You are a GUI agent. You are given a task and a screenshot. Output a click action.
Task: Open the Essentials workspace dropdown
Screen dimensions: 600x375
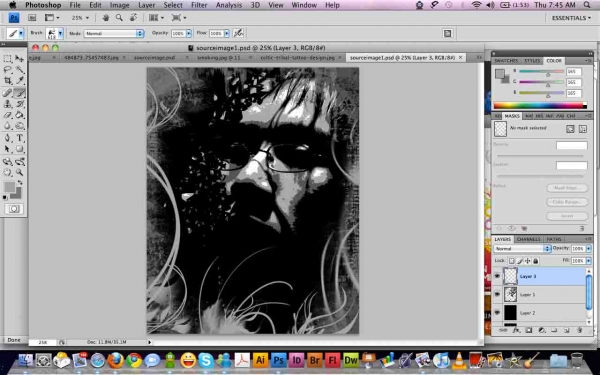coord(571,18)
